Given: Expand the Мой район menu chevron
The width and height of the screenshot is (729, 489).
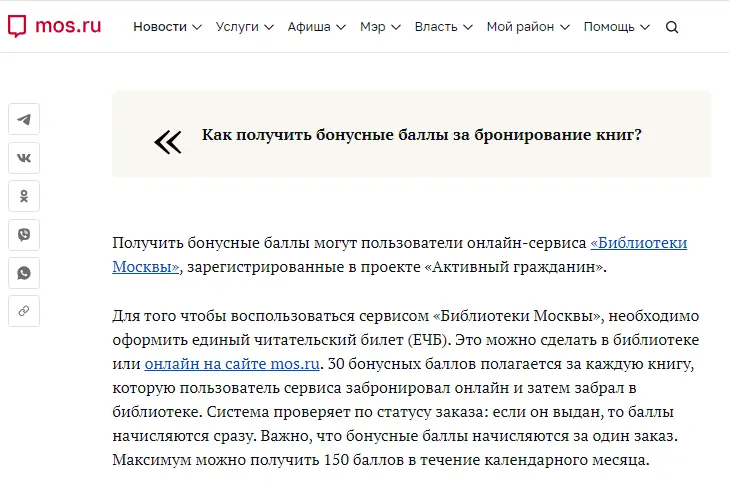Looking at the screenshot, I should pyautogui.click(x=565, y=27).
